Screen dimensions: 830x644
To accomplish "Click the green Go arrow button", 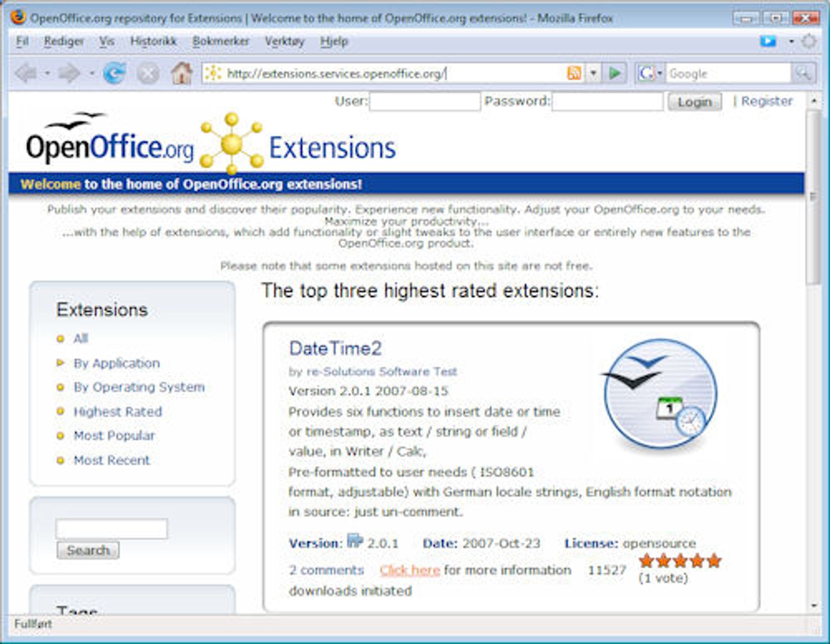I will click(615, 73).
